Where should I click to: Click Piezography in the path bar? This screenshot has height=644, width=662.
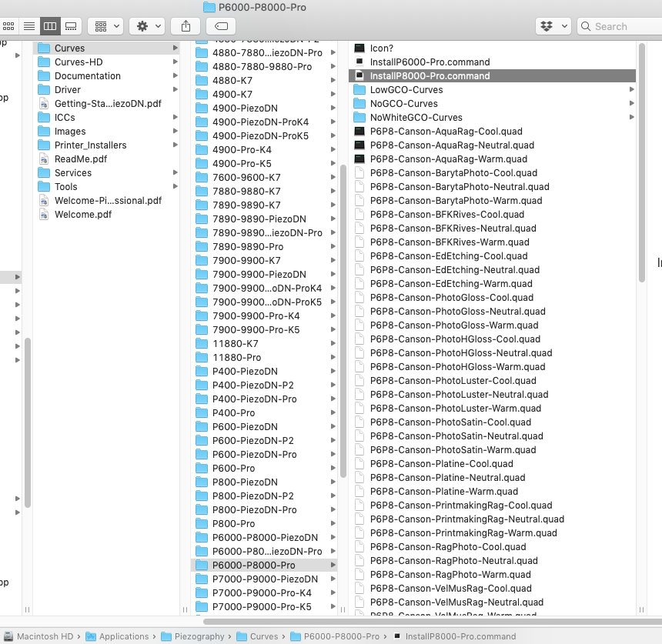point(197,636)
